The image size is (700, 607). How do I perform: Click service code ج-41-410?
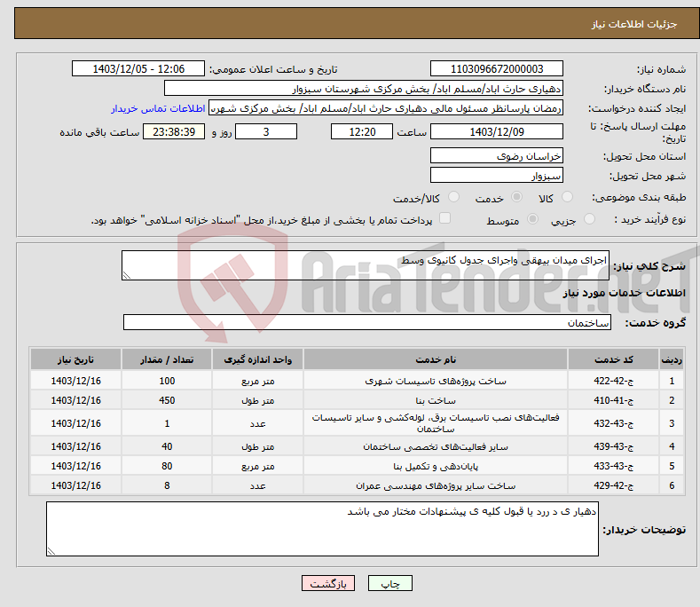point(613,400)
